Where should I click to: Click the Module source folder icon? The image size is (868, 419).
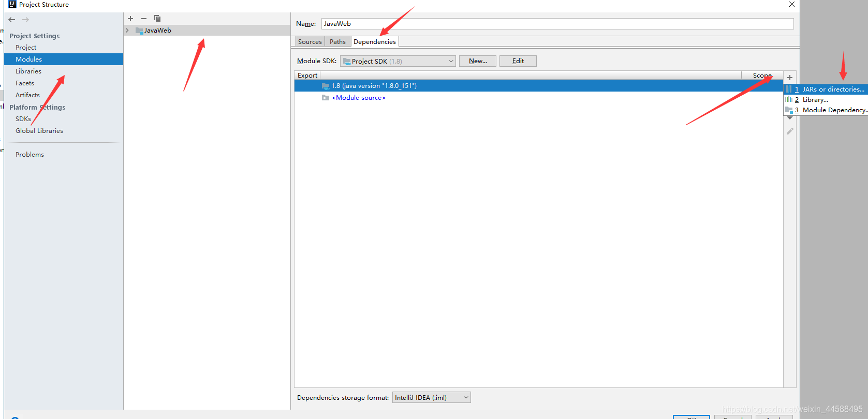(326, 98)
